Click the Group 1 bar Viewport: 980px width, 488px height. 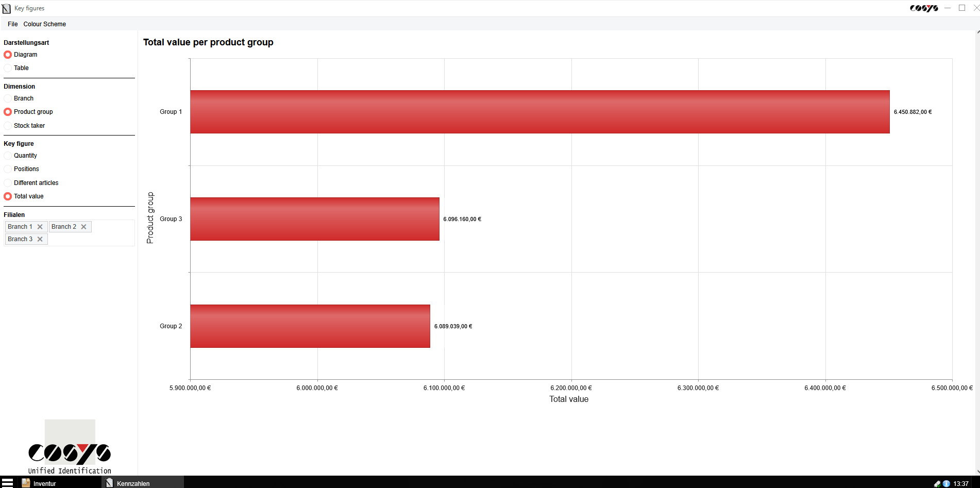pyautogui.click(x=540, y=112)
